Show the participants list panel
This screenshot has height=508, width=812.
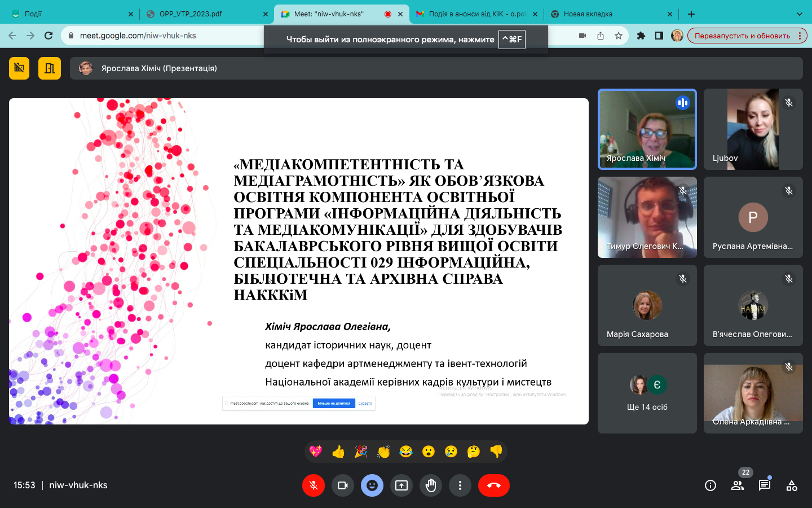pos(738,485)
